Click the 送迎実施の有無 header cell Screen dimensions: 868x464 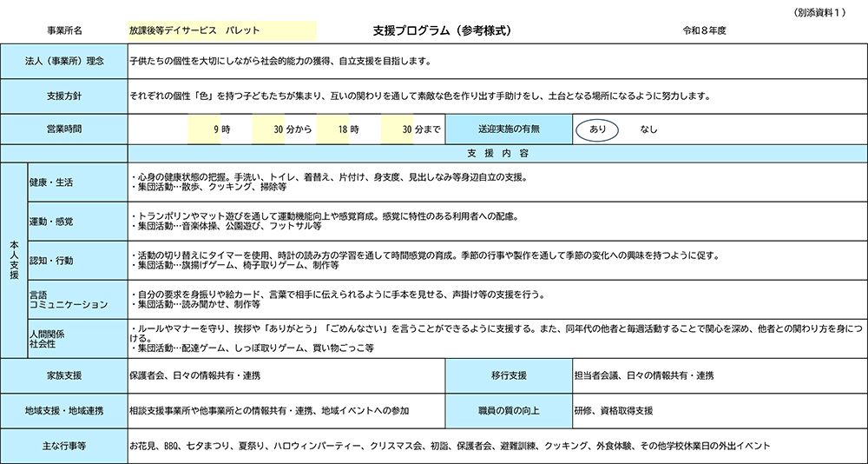click(x=508, y=129)
